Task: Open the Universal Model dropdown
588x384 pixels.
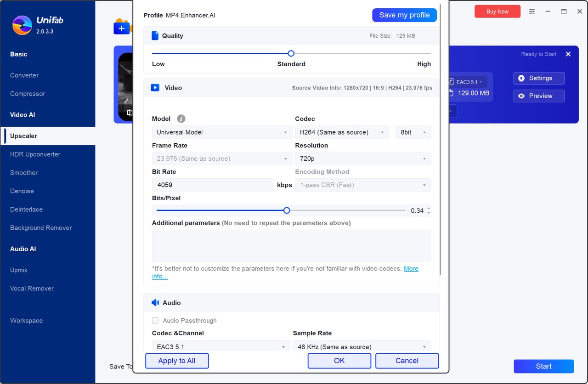Action: pyautogui.click(x=221, y=132)
